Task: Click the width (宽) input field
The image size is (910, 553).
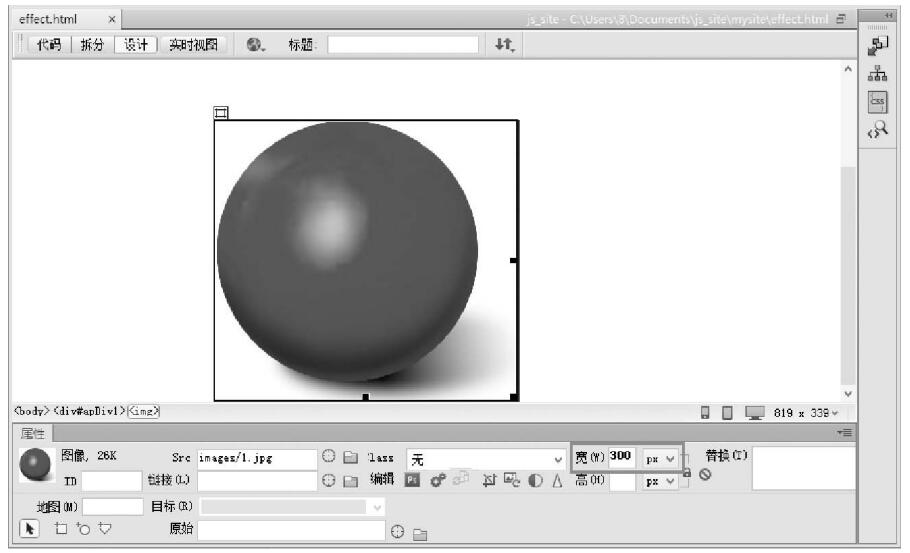Action: point(622,457)
